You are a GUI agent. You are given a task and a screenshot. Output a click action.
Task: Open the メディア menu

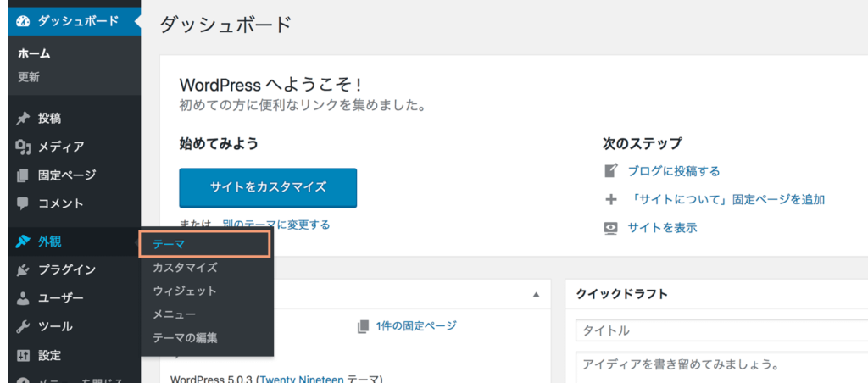point(75,147)
